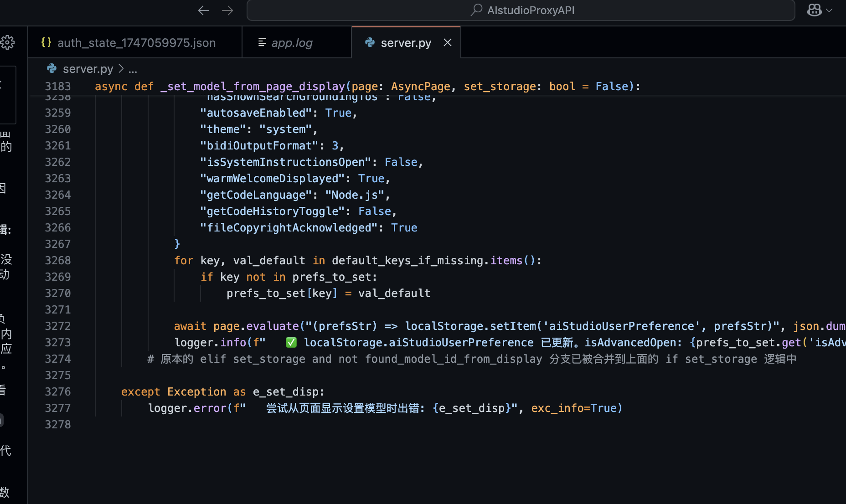Close the server.py tab
Viewport: 846px width, 504px height.
[x=448, y=42]
